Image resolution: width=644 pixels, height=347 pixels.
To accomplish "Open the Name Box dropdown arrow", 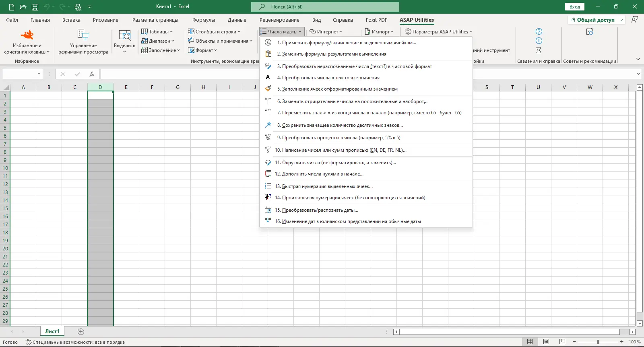I will [x=39, y=74].
